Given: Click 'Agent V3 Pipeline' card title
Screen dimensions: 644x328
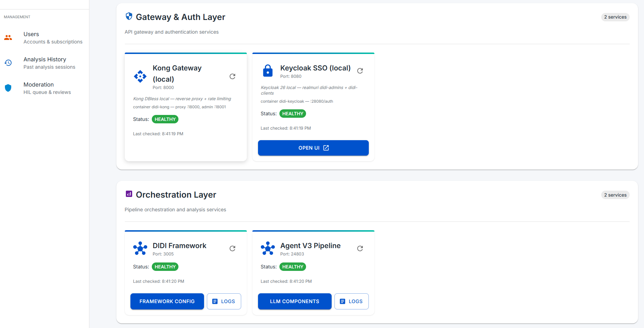Looking at the screenshot, I should pyautogui.click(x=311, y=246).
